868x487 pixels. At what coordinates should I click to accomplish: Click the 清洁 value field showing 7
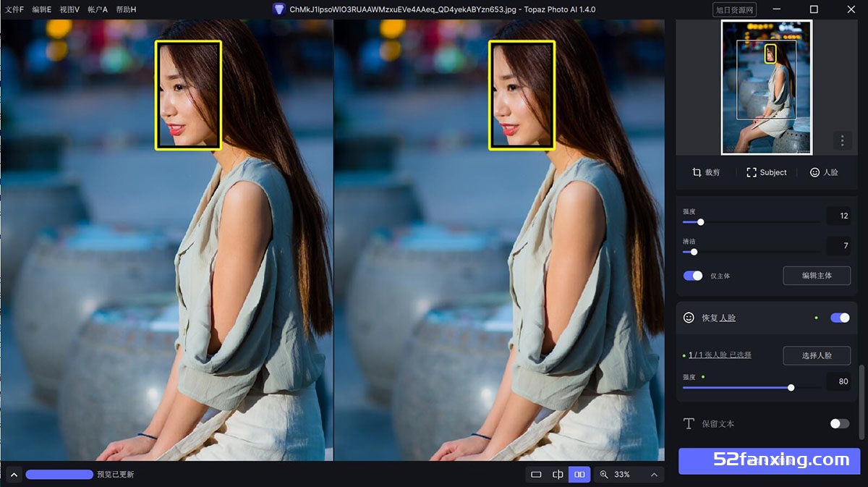click(x=838, y=245)
